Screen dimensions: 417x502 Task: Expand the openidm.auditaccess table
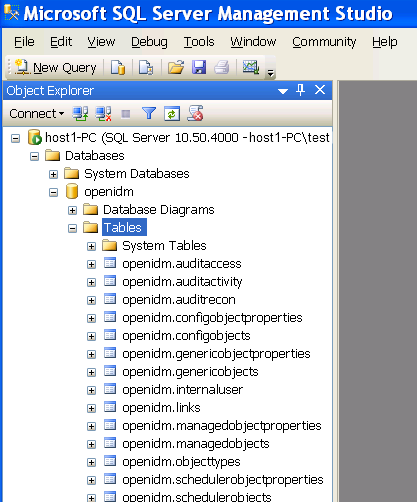click(91, 264)
